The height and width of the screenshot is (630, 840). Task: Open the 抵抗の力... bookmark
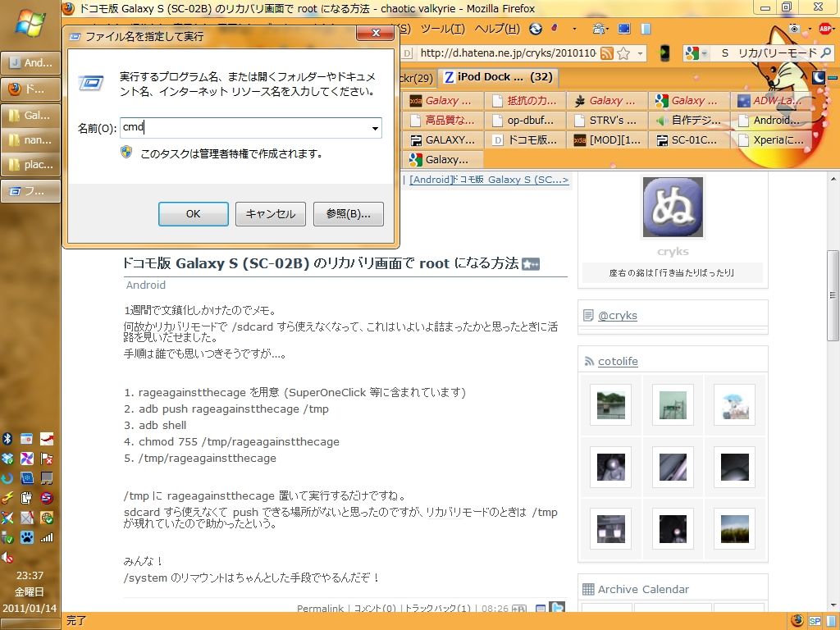525,100
